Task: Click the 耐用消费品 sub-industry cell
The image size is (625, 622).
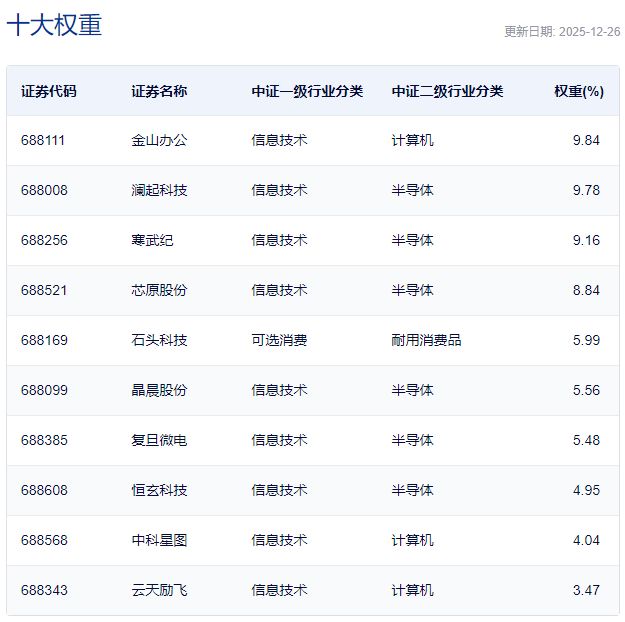Action: tap(426, 340)
